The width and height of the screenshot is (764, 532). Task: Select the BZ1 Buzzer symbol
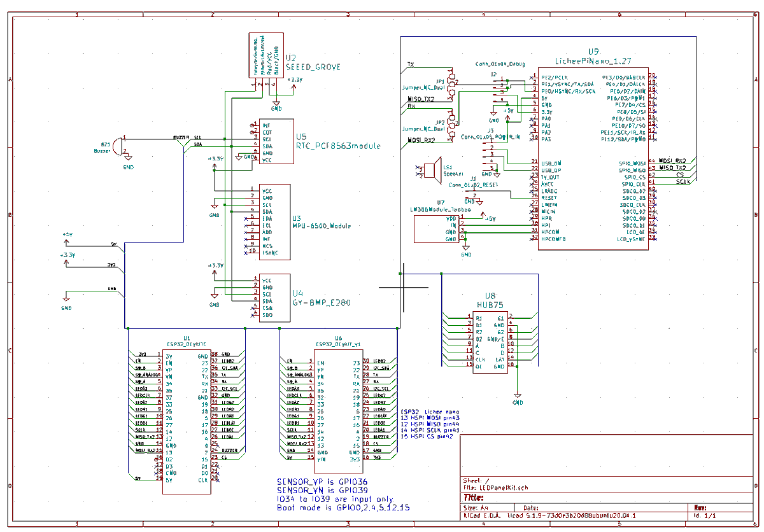118,146
